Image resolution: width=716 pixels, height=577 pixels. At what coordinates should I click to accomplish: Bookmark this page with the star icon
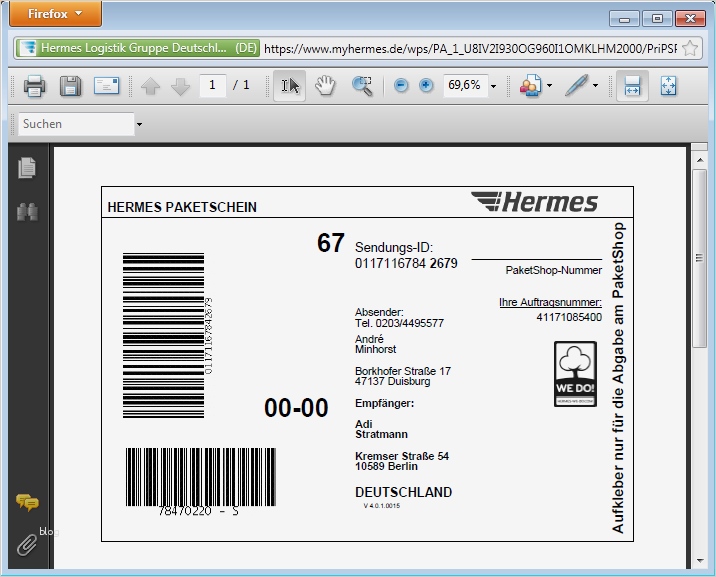690,48
